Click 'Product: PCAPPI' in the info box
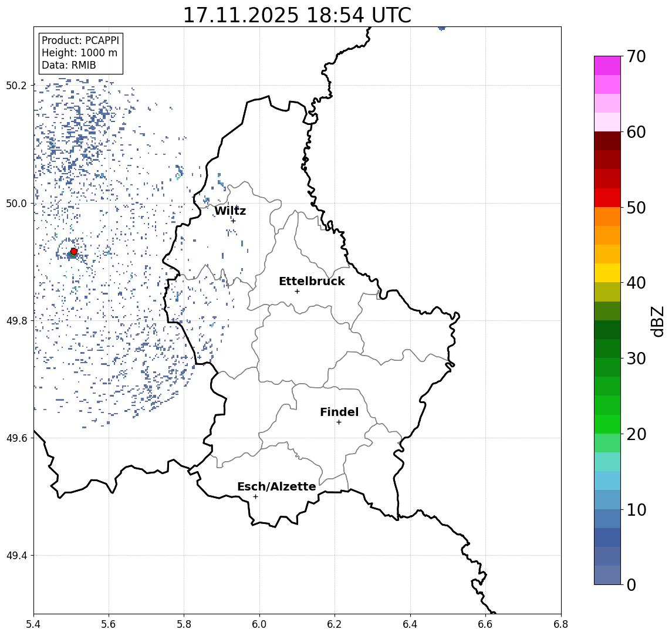This screenshot has height=636, width=672. pyautogui.click(x=80, y=40)
